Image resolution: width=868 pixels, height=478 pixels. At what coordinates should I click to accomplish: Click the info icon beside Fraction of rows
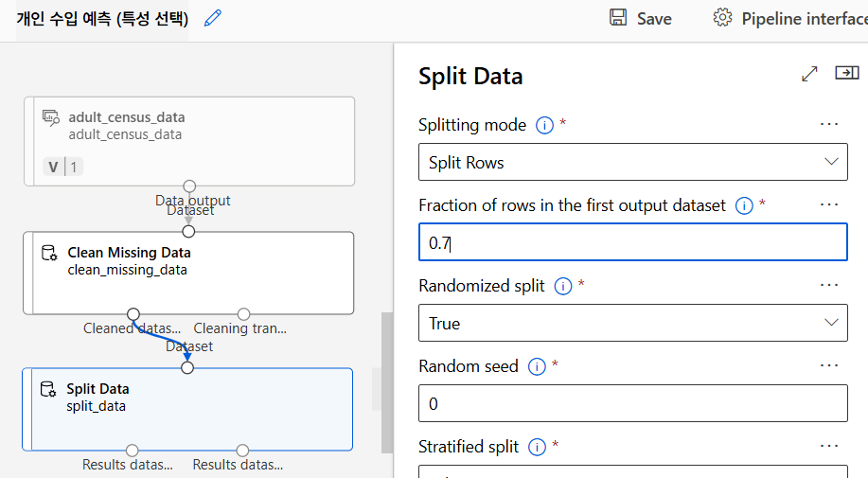744,205
